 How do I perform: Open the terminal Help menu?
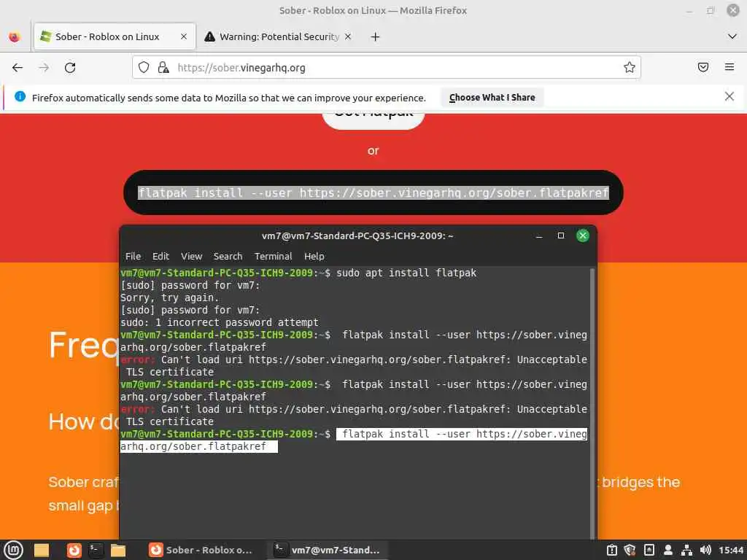[x=314, y=256]
